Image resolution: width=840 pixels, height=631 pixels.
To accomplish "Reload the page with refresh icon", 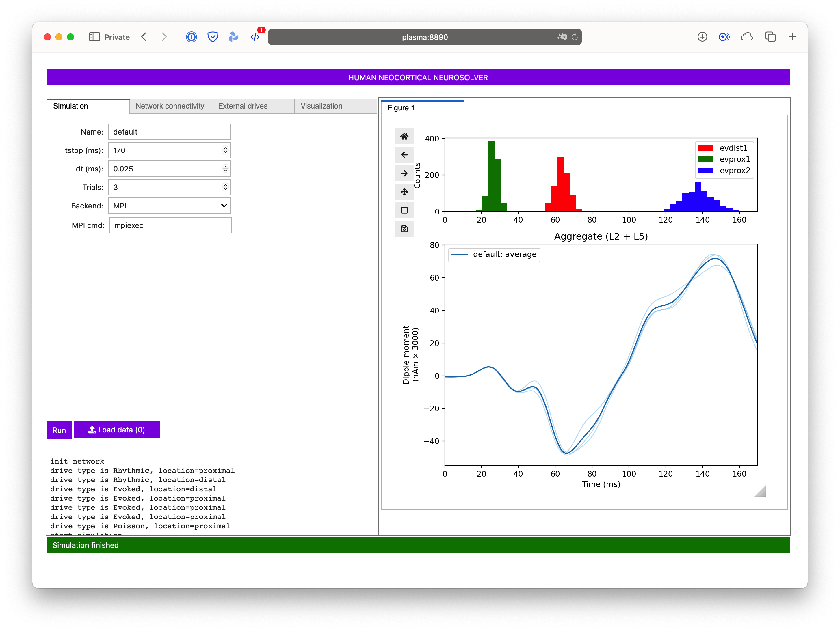I will point(575,37).
